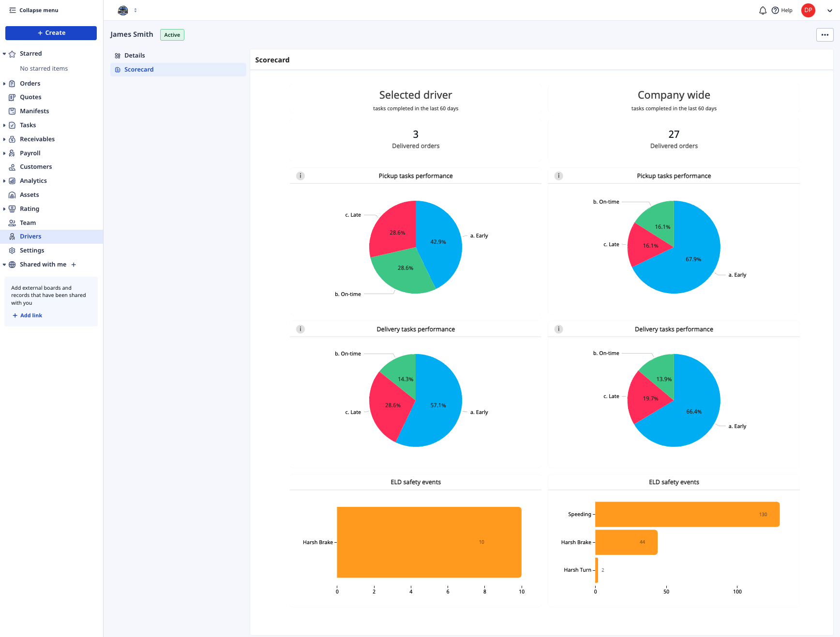The height and width of the screenshot is (637, 840).
Task: Switch to the Details tab
Action: point(134,55)
